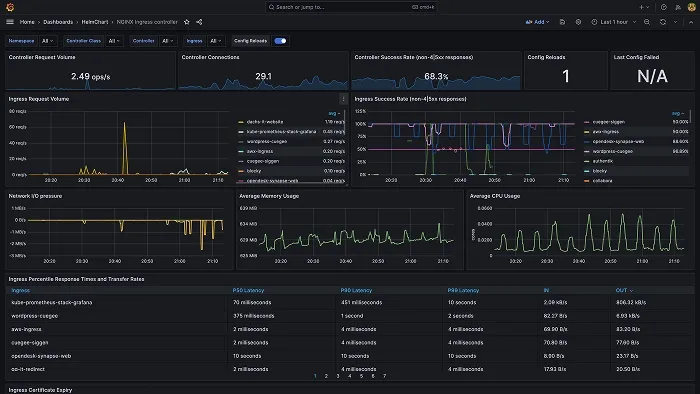Toggle Config Reloads annotation switch
The image size is (700, 394).
[280, 41]
